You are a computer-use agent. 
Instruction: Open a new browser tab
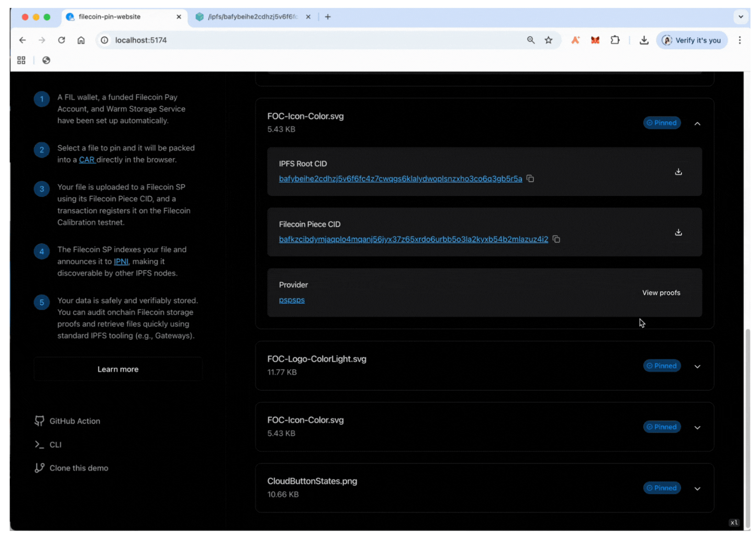328,17
